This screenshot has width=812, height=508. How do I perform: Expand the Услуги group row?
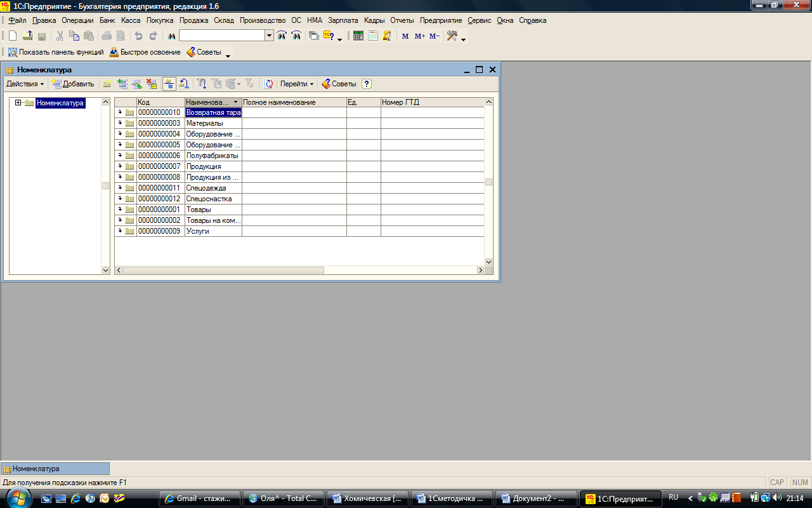click(x=120, y=231)
